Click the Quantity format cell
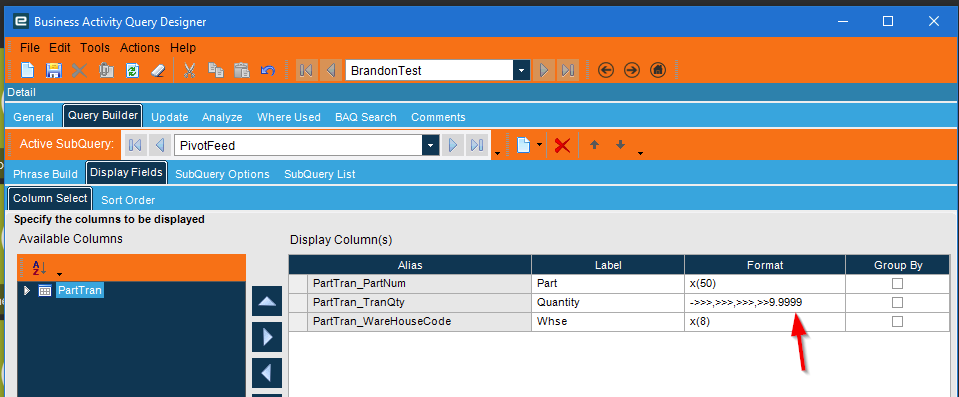 (x=765, y=302)
